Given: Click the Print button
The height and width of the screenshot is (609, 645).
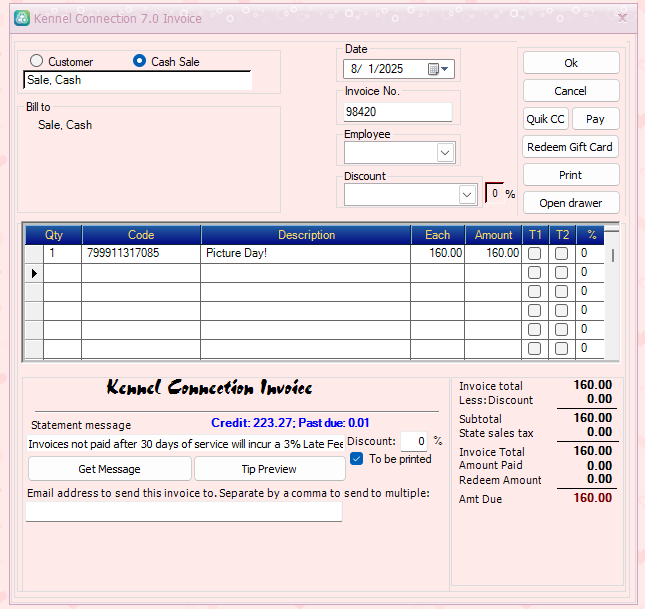Looking at the screenshot, I should click(x=571, y=175).
